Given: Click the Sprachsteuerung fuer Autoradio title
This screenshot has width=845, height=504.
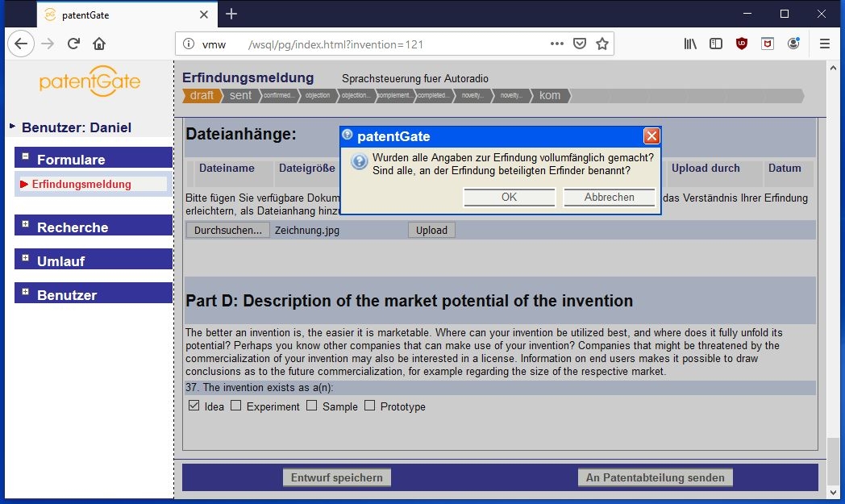Looking at the screenshot, I should coord(415,79).
